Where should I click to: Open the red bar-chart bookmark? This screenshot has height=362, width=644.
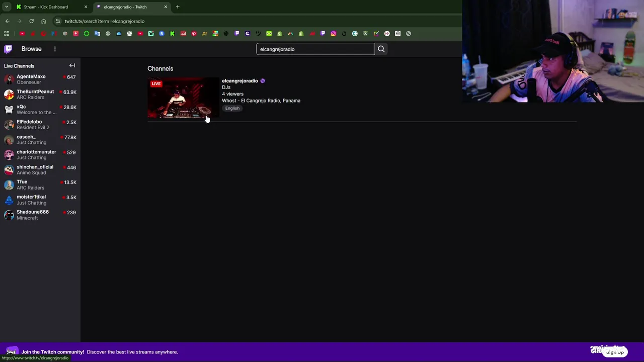183,34
